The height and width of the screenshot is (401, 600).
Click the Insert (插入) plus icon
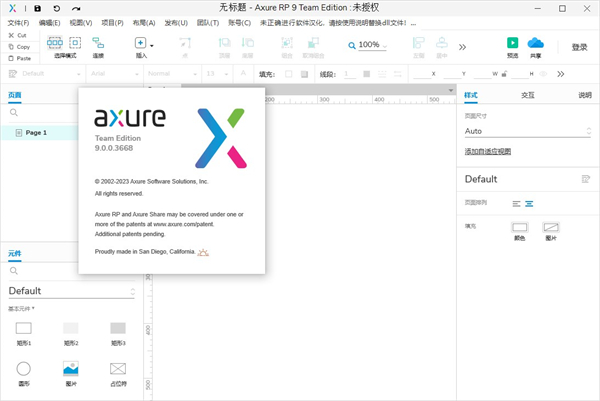pyautogui.click(x=140, y=42)
